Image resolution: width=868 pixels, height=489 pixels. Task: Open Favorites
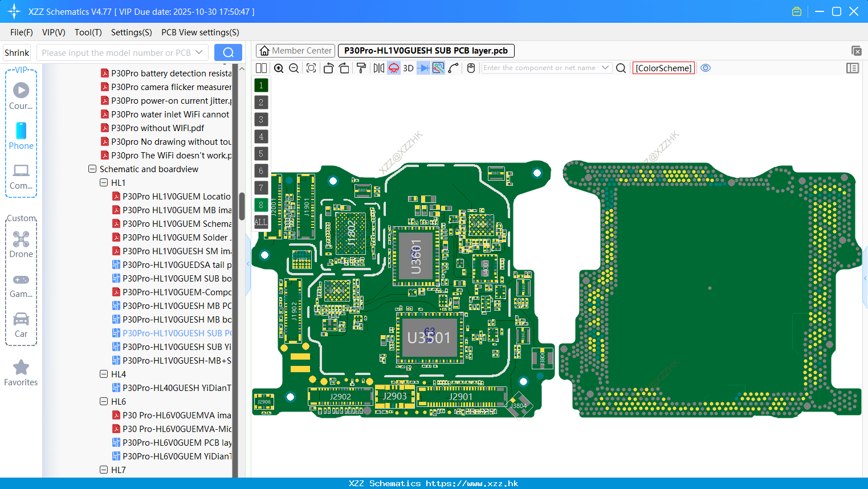pyautogui.click(x=21, y=373)
